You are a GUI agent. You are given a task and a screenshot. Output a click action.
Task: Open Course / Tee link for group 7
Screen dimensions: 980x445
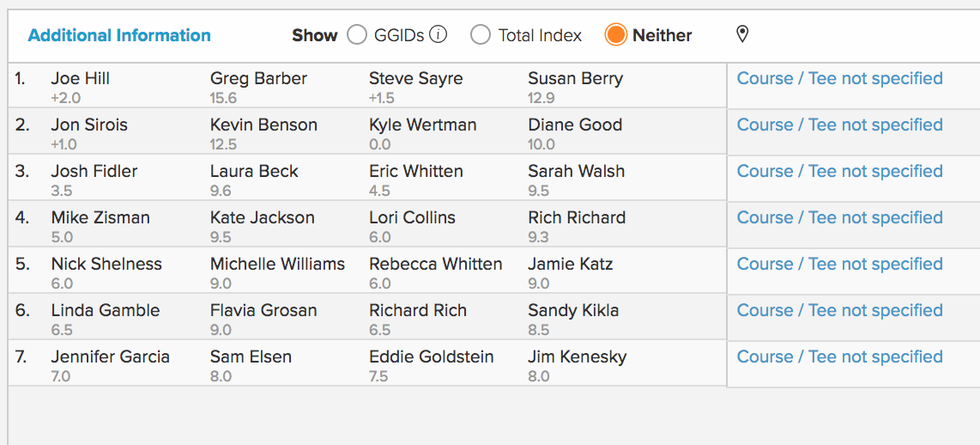(x=839, y=357)
